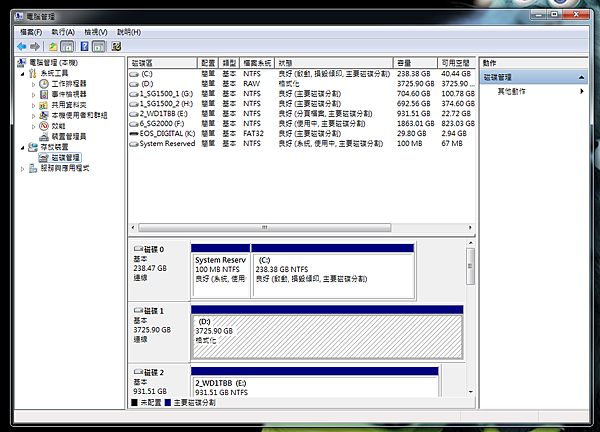
Task: Open 工作排程器 clock icon
Action: [44, 83]
